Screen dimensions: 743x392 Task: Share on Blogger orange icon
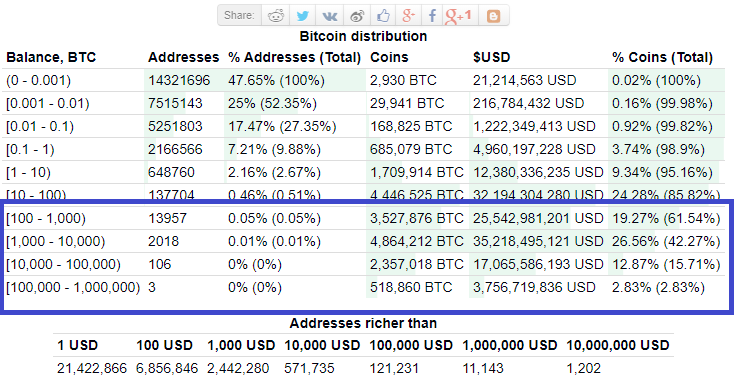493,16
